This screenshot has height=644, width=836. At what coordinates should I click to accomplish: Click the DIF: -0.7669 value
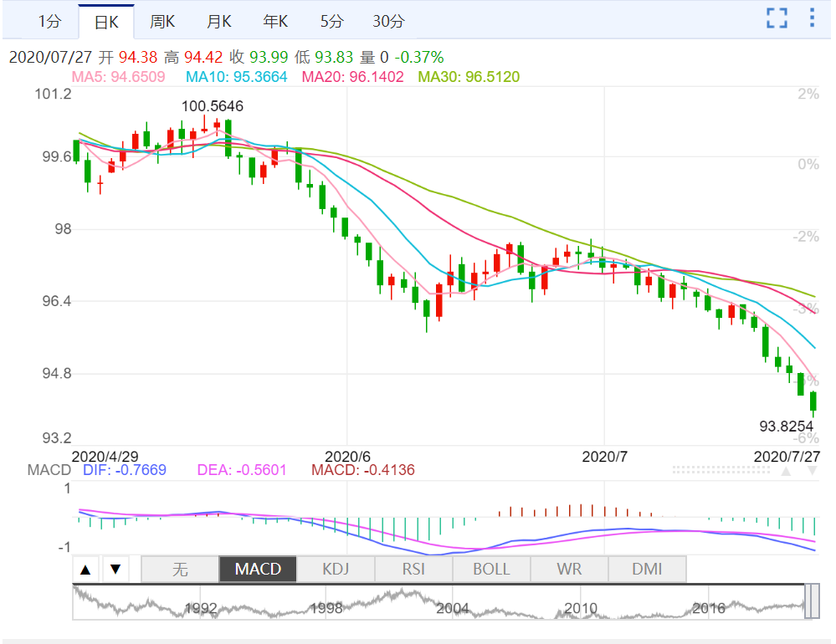pos(124,470)
